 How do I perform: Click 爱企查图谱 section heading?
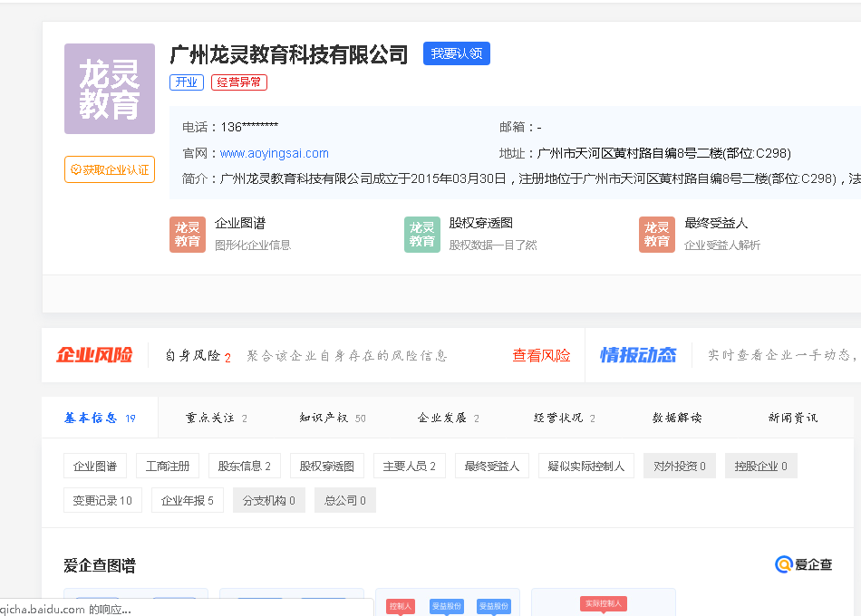(x=100, y=565)
